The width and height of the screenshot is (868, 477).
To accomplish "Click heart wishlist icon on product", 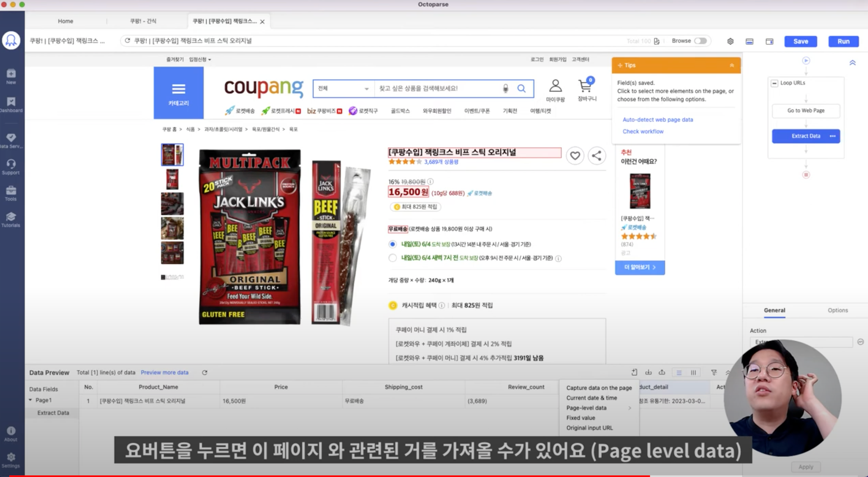I will click(x=575, y=155).
